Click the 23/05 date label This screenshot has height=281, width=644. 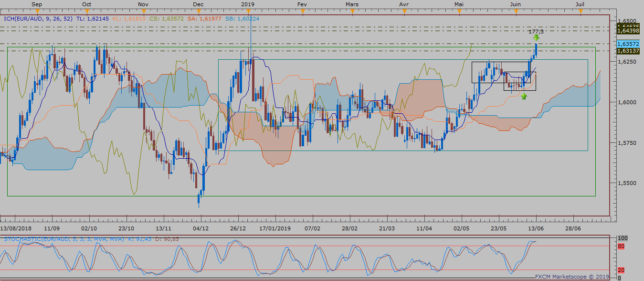click(499, 228)
